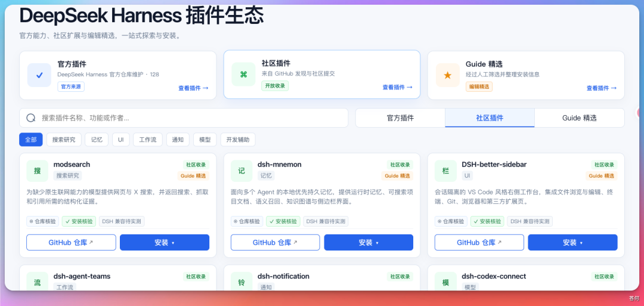Click the dsh-codex-connect 模 plugin icon
The image size is (644, 306).
pyautogui.click(x=445, y=283)
